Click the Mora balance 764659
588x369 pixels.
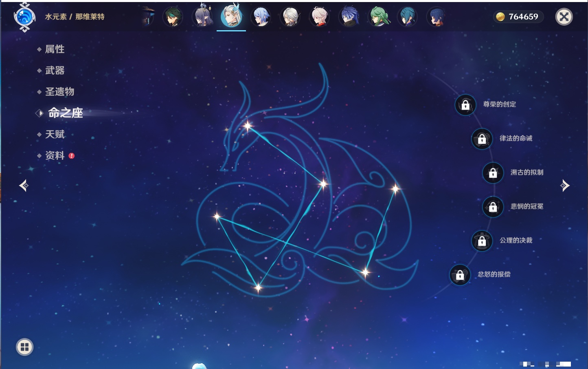(x=518, y=17)
